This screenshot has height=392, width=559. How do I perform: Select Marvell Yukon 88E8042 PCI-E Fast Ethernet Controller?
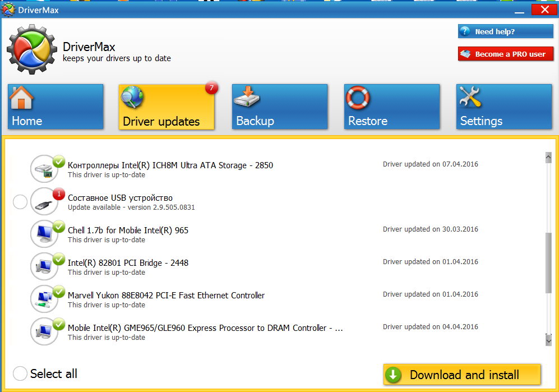click(x=166, y=296)
